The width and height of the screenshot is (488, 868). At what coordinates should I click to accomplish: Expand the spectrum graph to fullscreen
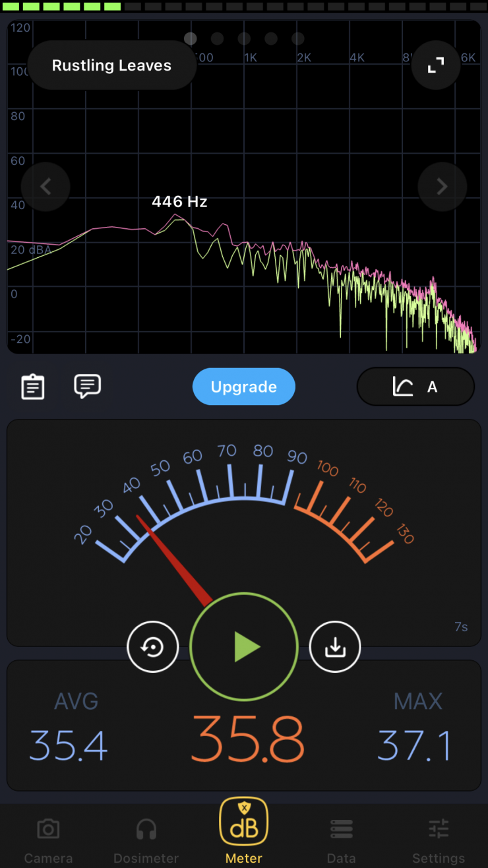coord(436,65)
